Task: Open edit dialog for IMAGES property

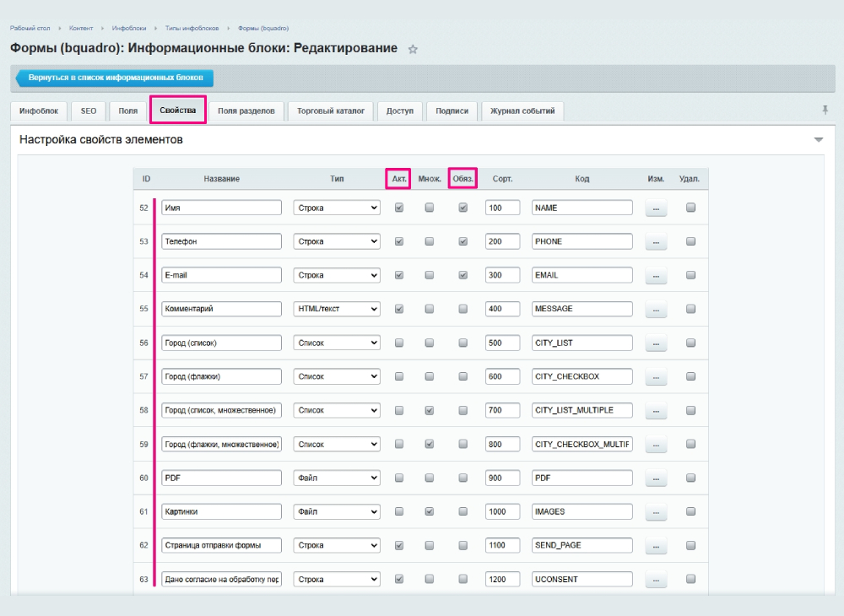Action: pos(656,511)
